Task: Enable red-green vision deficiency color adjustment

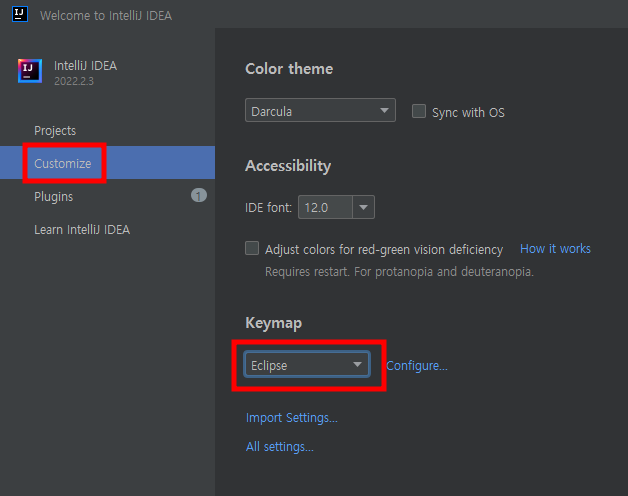Action: click(252, 248)
